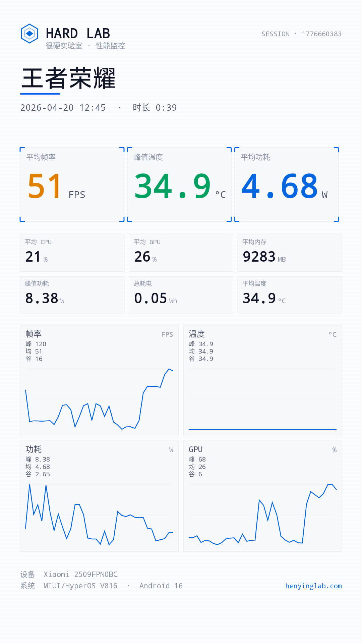Click the FPS unit label on frame chart
362x644 pixels.
click(167, 334)
